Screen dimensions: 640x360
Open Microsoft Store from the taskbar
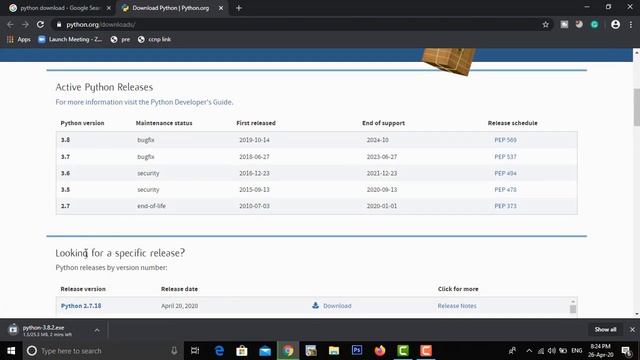coord(242,351)
